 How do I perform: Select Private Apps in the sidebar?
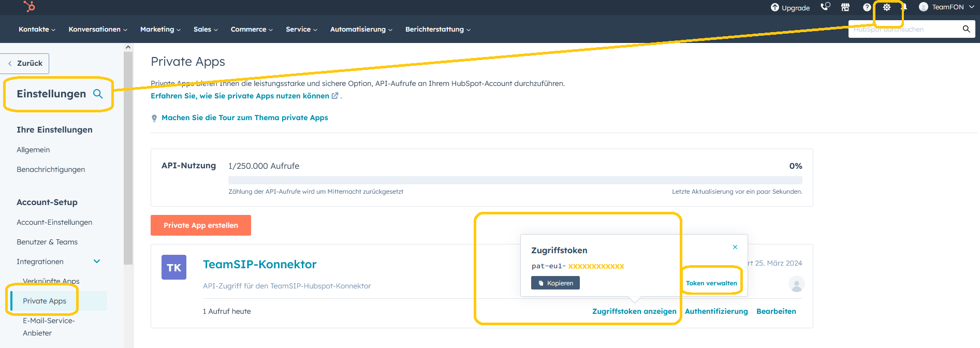click(45, 301)
